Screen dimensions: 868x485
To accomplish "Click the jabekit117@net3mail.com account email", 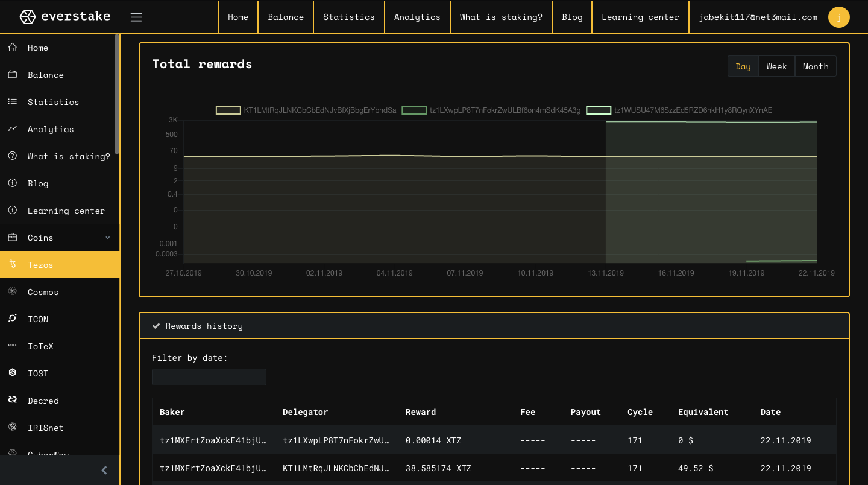I will [758, 17].
